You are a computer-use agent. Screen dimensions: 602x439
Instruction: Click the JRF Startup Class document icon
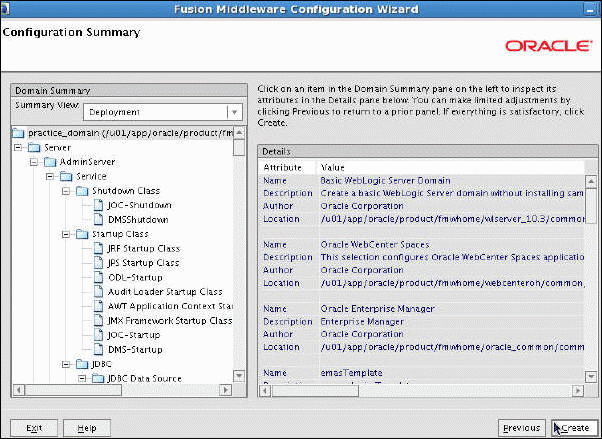[99, 248]
